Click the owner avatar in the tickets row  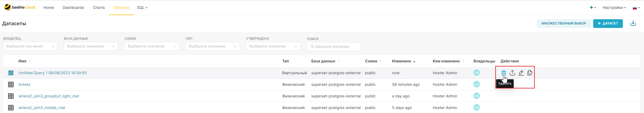coord(476,84)
